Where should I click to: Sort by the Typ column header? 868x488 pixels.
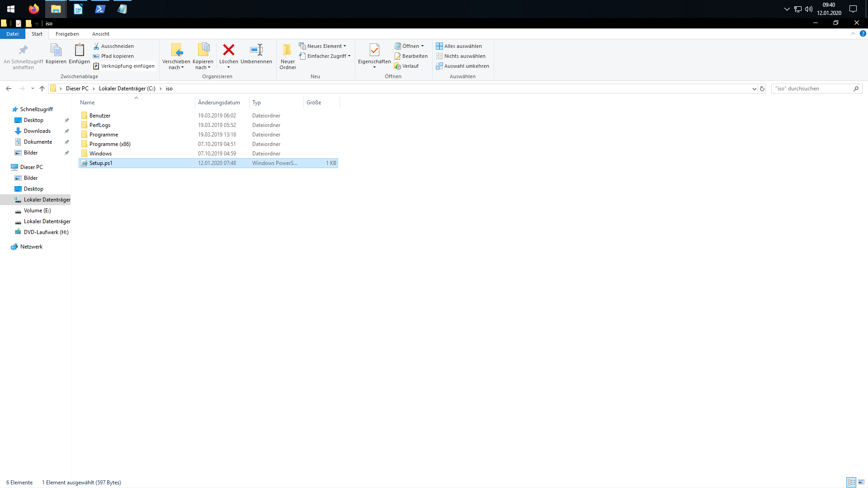coord(276,103)
